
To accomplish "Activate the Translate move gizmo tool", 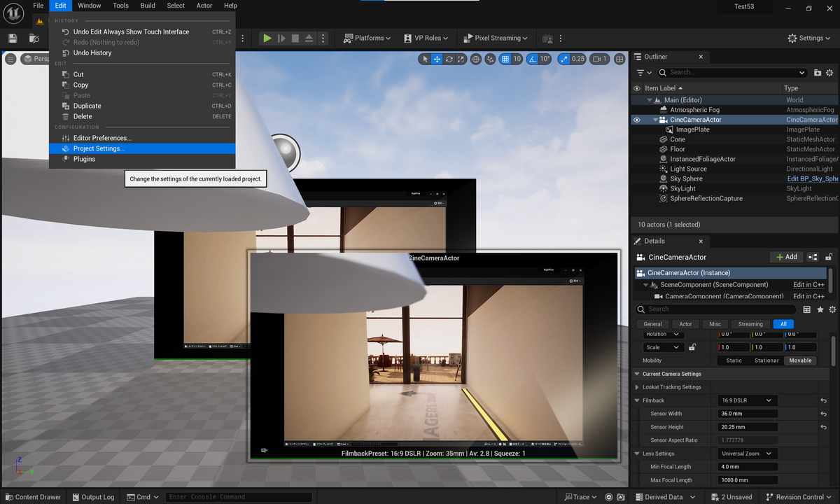I will pos(437,59).
